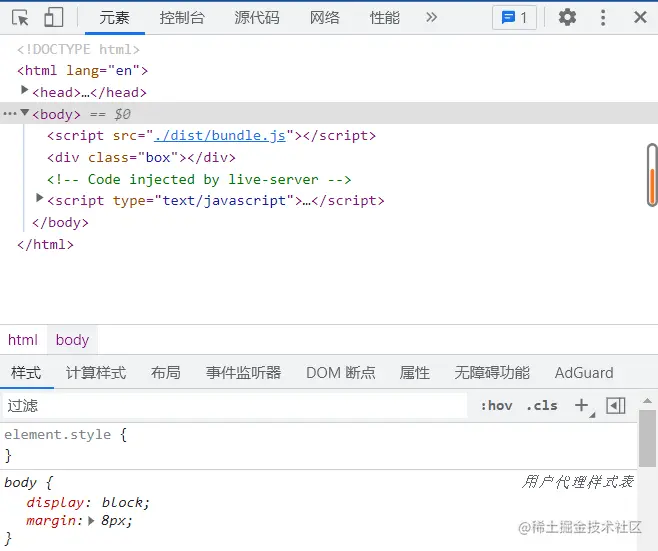Viewport: 658px width, 551px height.
Task: Select the live-server comment line
Action: 199,180
